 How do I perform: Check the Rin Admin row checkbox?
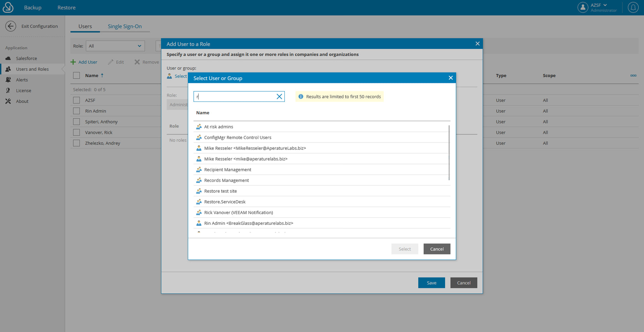point(77,111)
